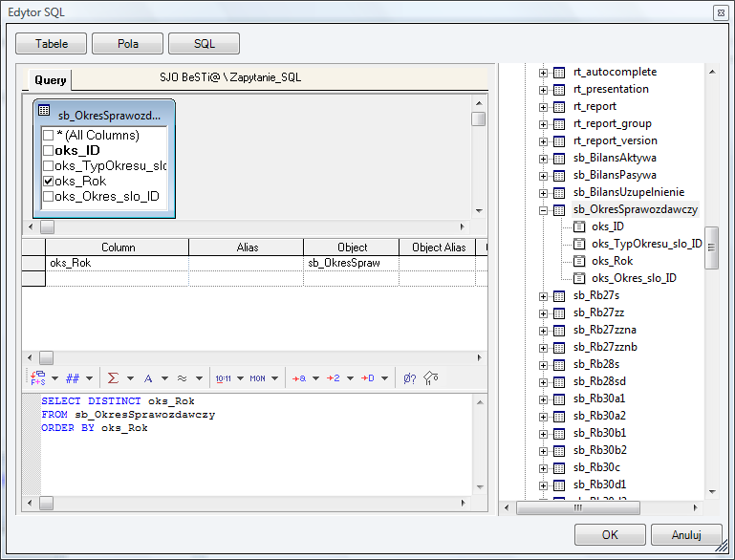Open dropdown arrow next to MON icon
The width and height of the screenshot is (735, 560).
pyautogui.click(x=274, y=378)
